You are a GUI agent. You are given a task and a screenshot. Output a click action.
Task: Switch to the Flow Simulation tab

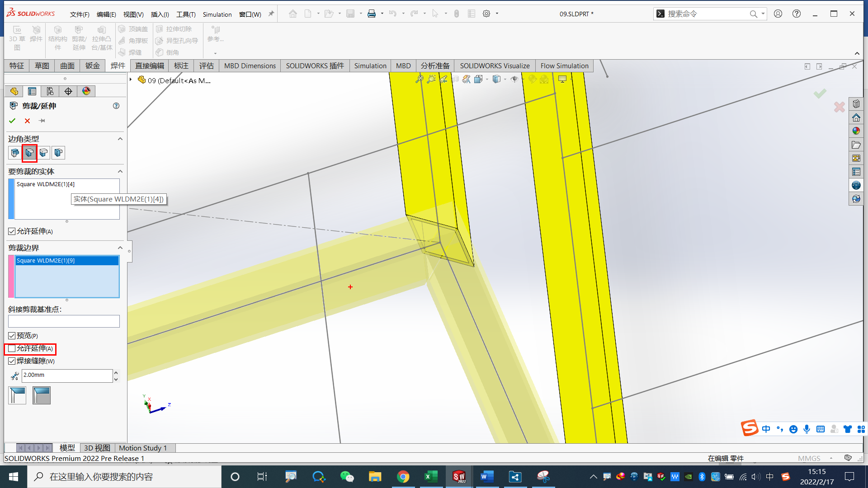point(564,66)
